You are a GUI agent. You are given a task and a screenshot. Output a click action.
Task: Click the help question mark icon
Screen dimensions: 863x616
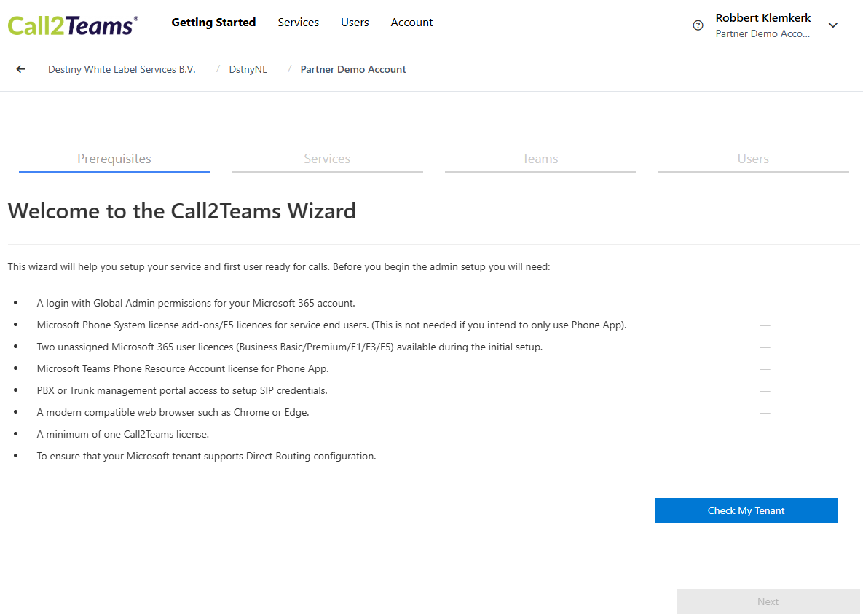pos(698,25)
